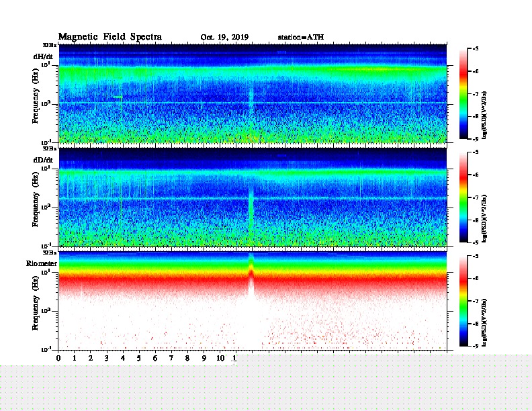
Task: Click the "Magnetic Field Spectra" title
Action: pyautogui.click(x=110, y=37)
